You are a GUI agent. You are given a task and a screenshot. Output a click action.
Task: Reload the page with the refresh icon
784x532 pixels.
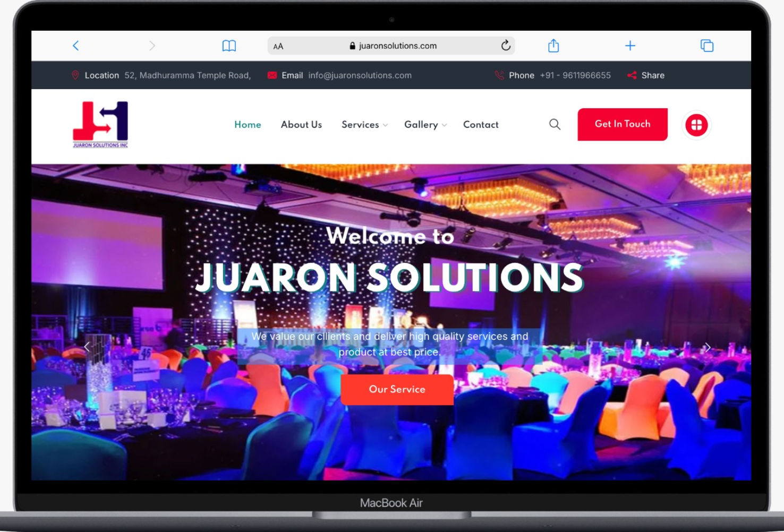click(x=506, y=45)
